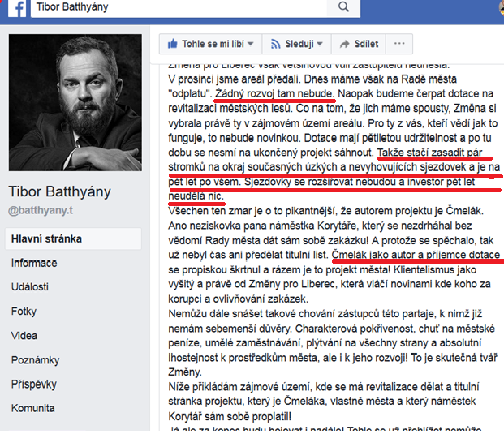Open the Komunita section
Viewport: 504px width, 434px height.
click(x=32, y=408)
